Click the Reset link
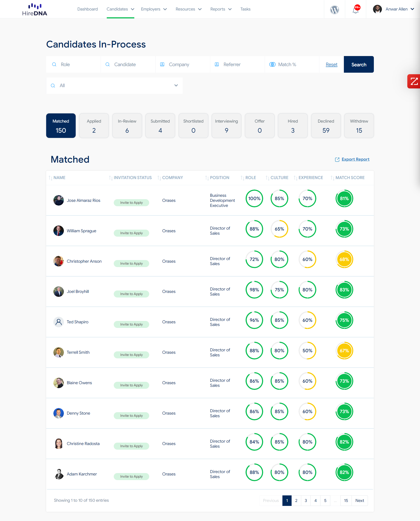This screenshot has height=521, width=420. point(331,65)
